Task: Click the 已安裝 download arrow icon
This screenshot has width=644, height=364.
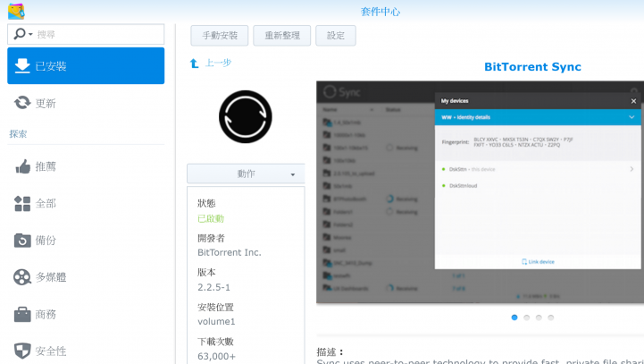Action: click(22, 66)
